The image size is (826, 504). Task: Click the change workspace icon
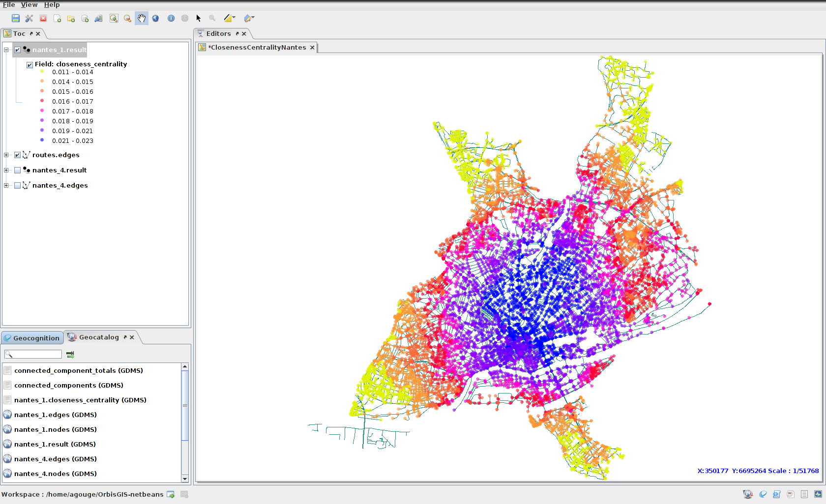[171, 495]
